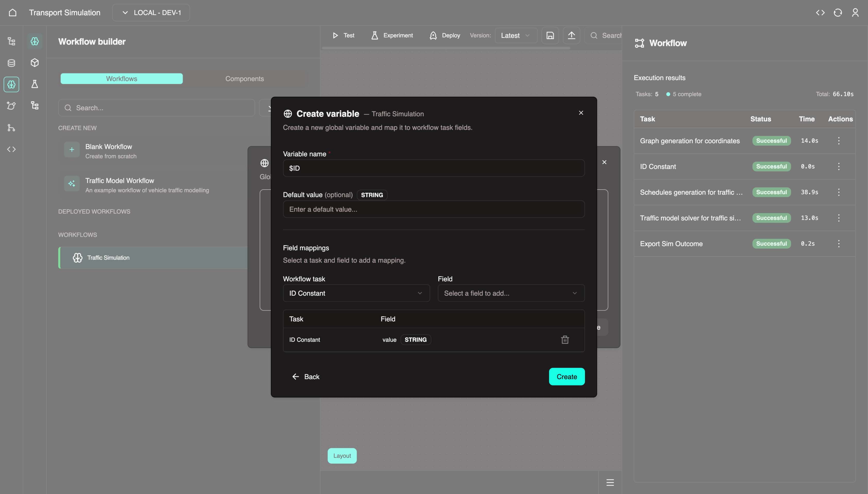
Task: Click the refresh sync icon in top bar
Action: (x=838, y=13)
